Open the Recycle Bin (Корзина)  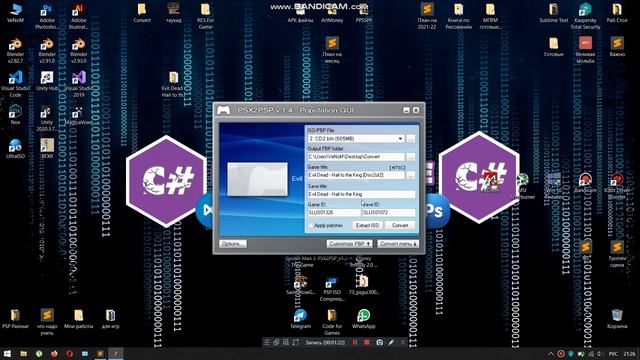pyautogui.click(x=617, y=319)
